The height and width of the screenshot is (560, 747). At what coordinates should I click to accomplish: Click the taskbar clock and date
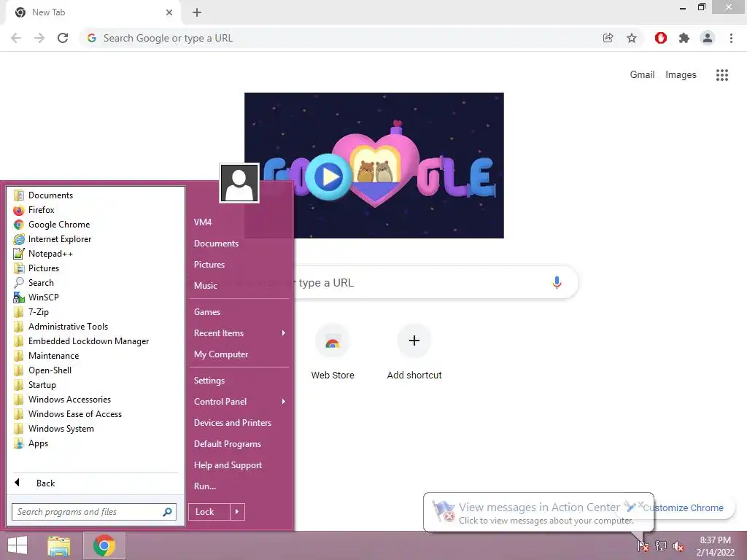[x=715, y=545]
